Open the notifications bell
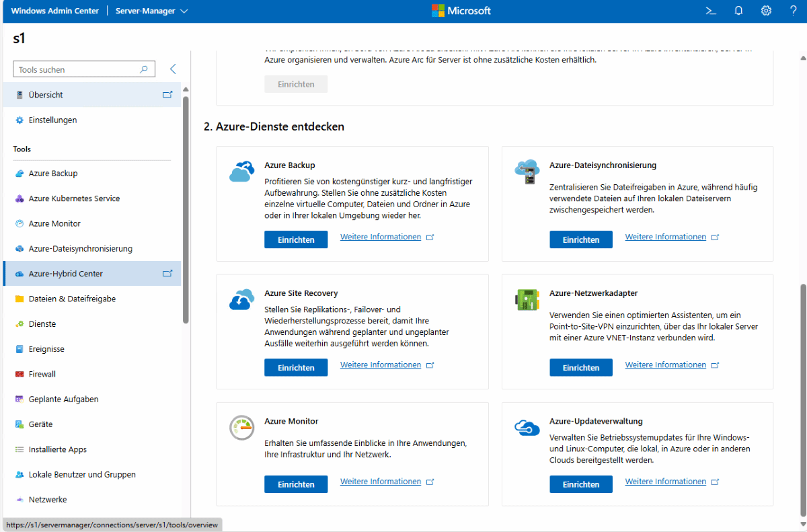Viewport: 807px width, 532px height. pos(738,11)
